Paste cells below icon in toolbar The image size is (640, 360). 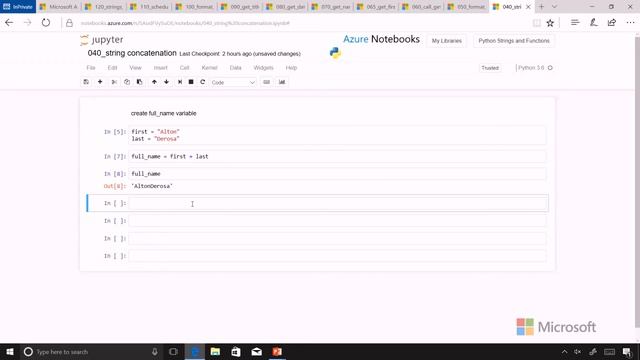(x=140, y=82)
